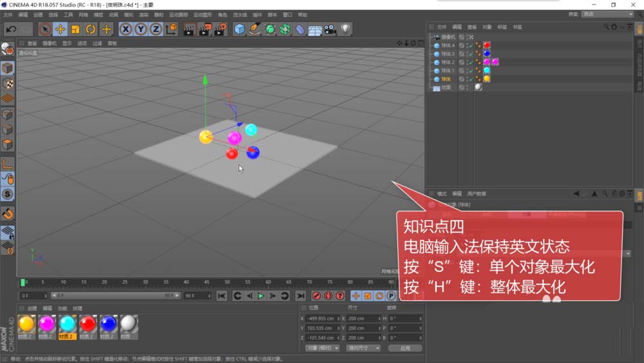The image size is (644, 363).
Task: Toggle the green checkmark for 球体.1
Action: coord(471,71)
